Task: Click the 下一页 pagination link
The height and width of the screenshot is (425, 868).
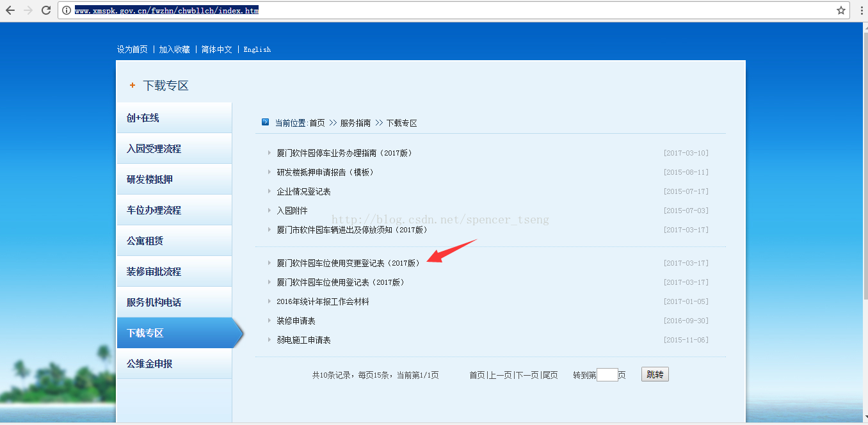Action: pos(527,375)
